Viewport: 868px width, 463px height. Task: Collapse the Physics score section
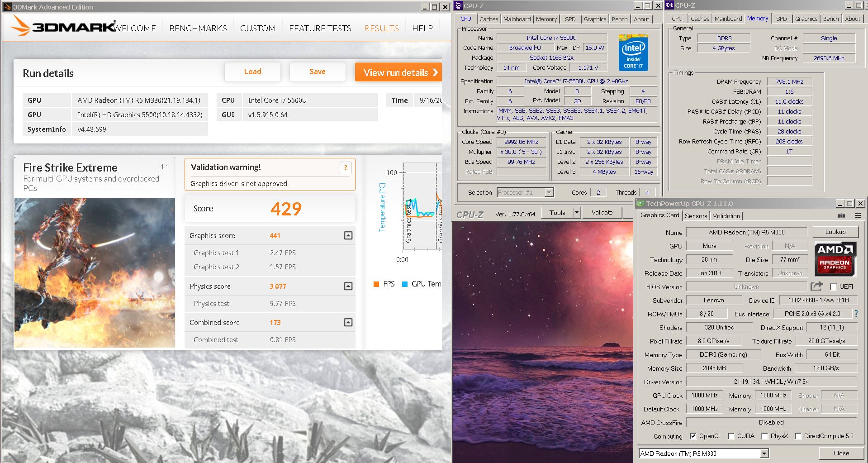click(348, 286)
